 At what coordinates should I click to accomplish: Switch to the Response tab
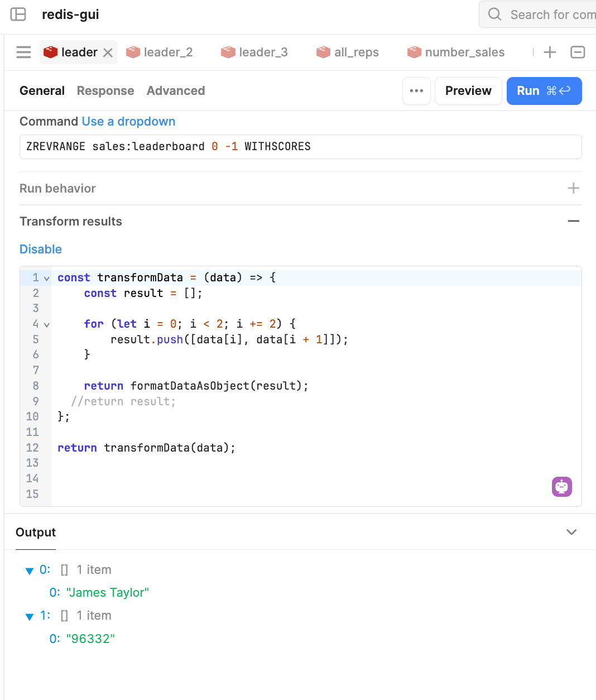pos(105,91)
